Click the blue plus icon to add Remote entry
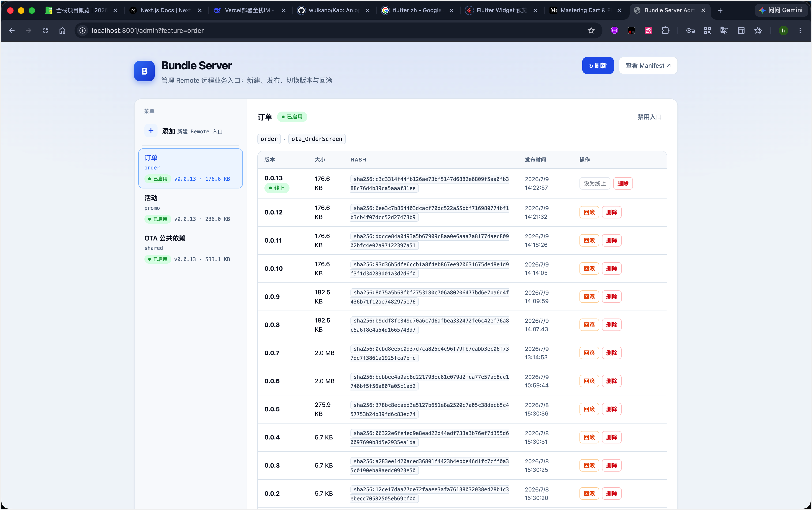The height and width of the screenshot is (510, 812). (151, 131)
